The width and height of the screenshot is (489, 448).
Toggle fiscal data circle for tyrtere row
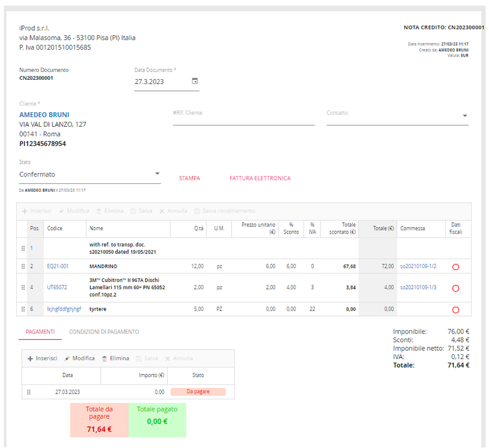[455, 309]
